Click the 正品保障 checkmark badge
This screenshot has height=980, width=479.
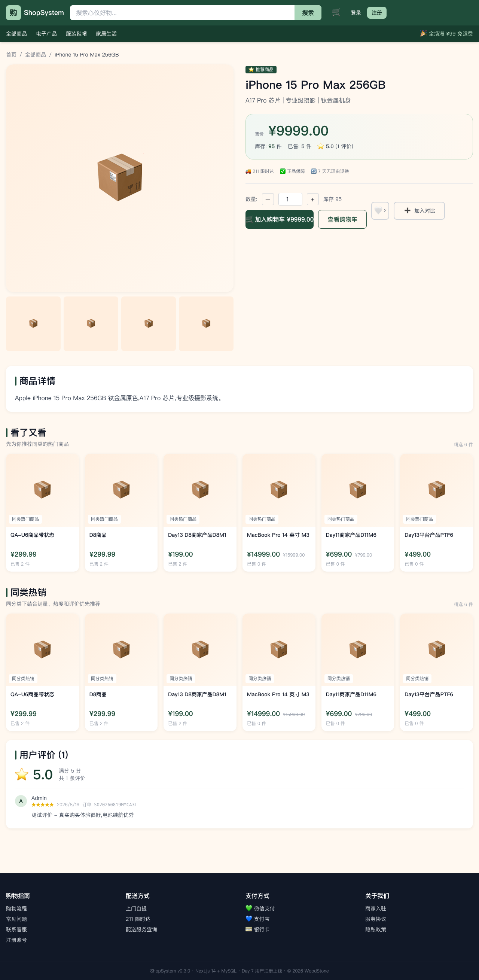pos(292,171)
